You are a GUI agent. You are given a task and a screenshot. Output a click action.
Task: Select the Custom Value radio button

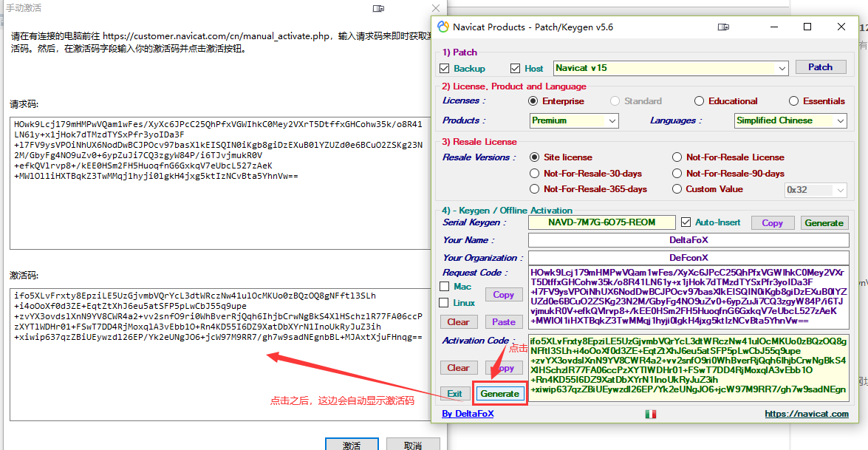click(x=677, y=188)
